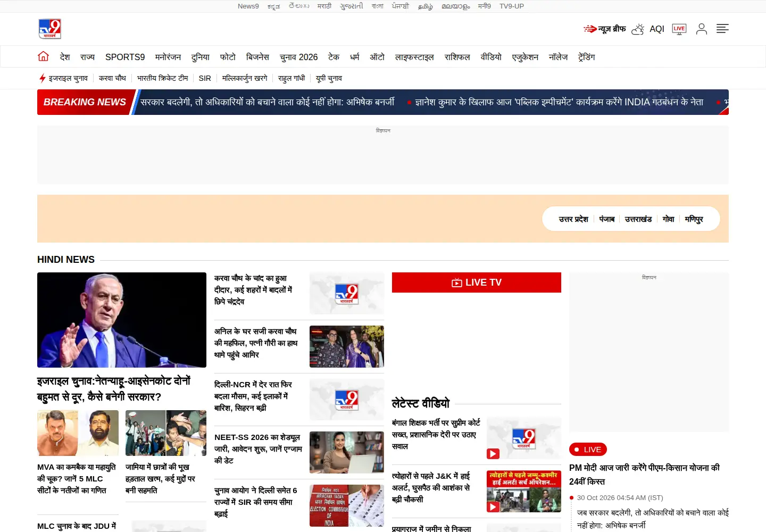
Task: Open the SPORTS9 section
Action: pyautogui.click(x=125, y=57)
